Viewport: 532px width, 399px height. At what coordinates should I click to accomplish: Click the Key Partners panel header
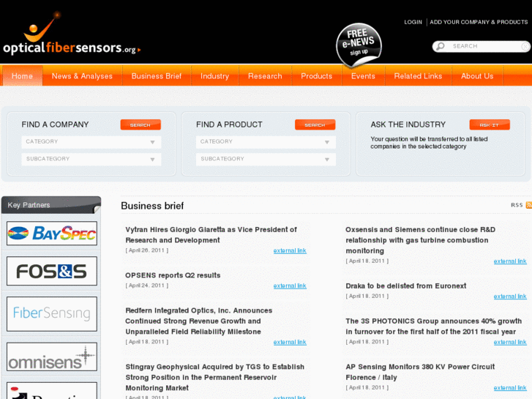[51, 205]
